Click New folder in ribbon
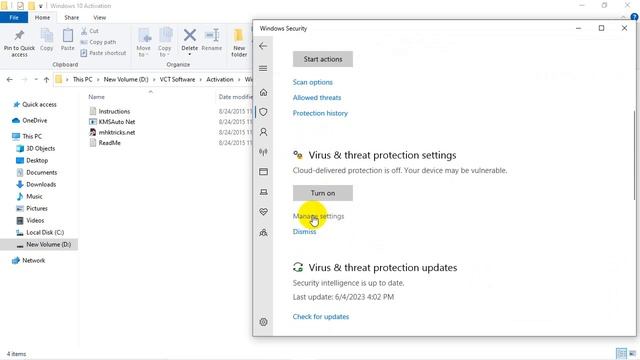This screenshot has width=640, height=360. point(239,43)
